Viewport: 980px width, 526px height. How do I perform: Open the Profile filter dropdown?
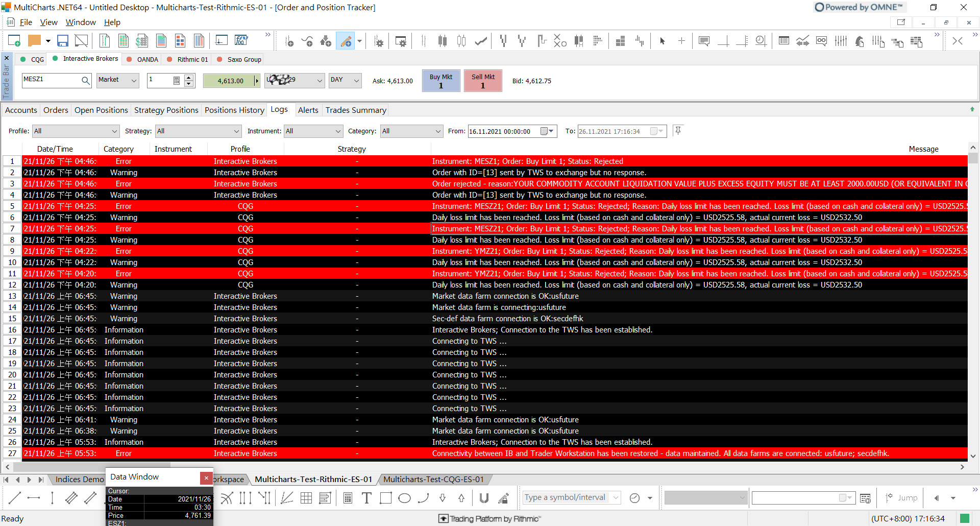point(76,131)
